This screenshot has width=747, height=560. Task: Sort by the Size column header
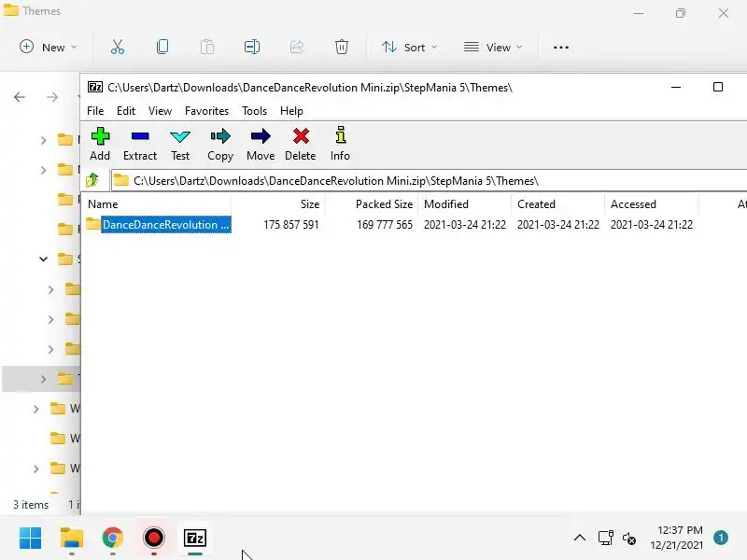(277, 204)
